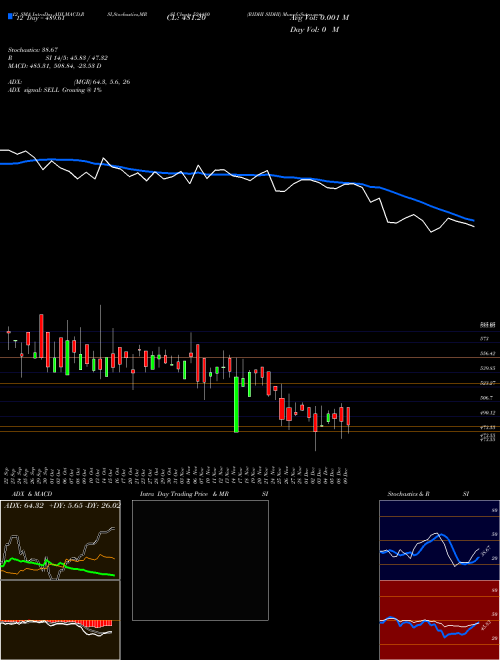The image size is (500, 660).
Task: Click 'ADX: 64.32 +DY: 5.65 -DY: 26.02' header
Action: (x=62, y=505)
